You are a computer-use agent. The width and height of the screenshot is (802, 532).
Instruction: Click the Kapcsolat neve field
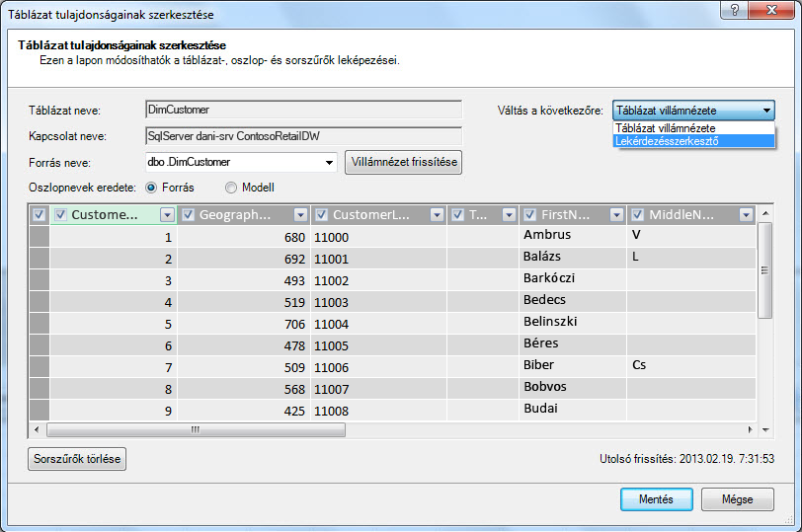(x=303, y=136)
